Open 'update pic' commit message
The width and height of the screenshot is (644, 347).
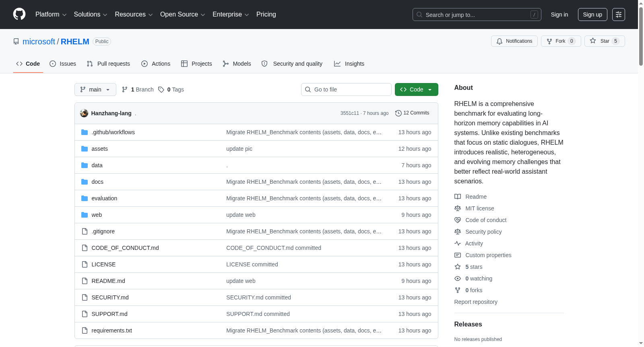point(239,149)
